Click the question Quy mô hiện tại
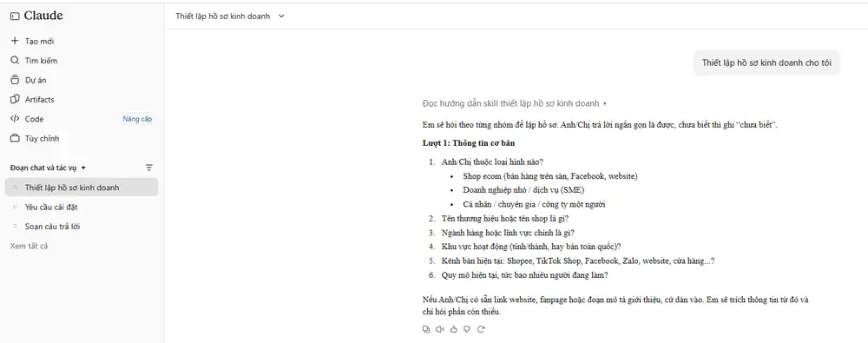 pos(525,275)
